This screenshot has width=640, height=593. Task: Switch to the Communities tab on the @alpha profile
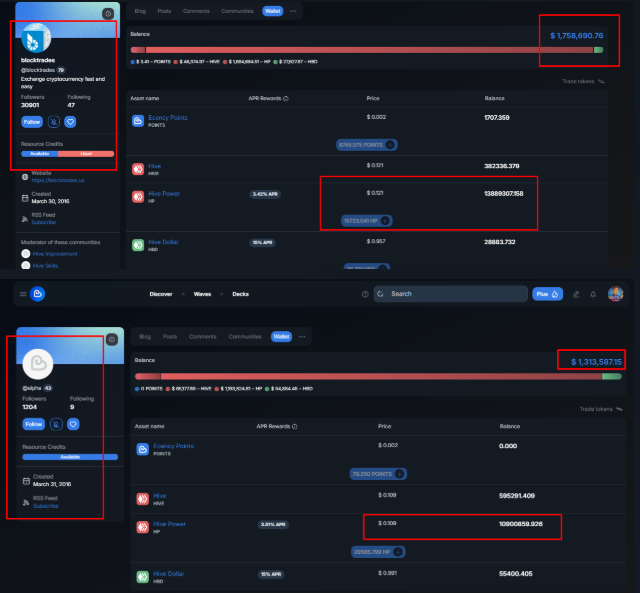(245, 337)
